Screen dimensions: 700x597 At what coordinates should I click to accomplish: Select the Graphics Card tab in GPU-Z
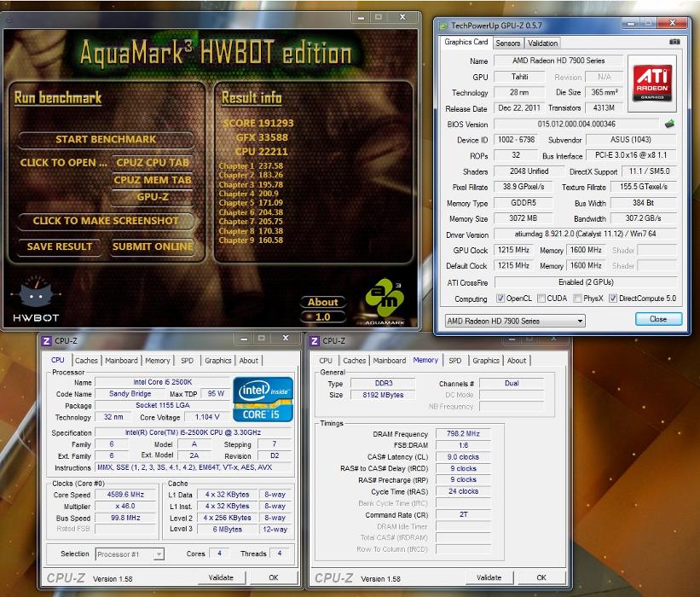(466, 42)
